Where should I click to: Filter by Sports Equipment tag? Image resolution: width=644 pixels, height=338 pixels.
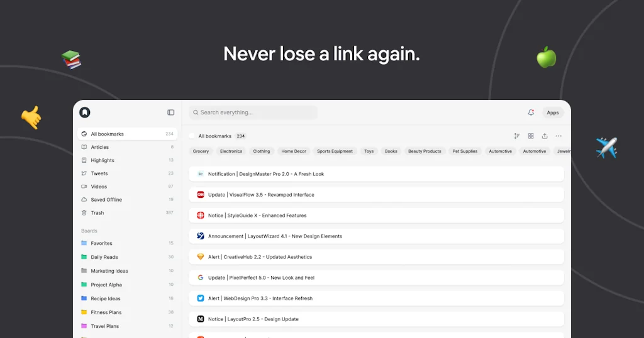tap(335, 151)
